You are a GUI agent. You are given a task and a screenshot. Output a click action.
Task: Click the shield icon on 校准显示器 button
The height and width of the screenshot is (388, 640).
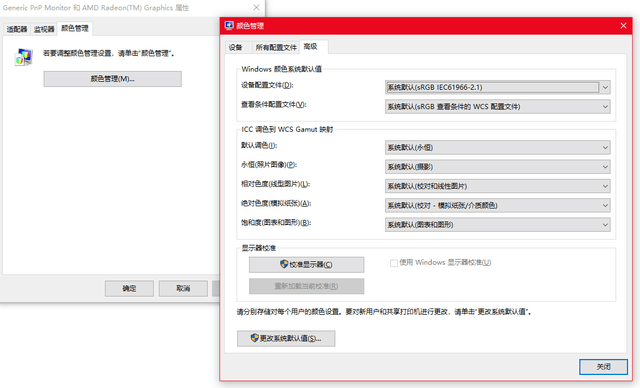[284, 264]
